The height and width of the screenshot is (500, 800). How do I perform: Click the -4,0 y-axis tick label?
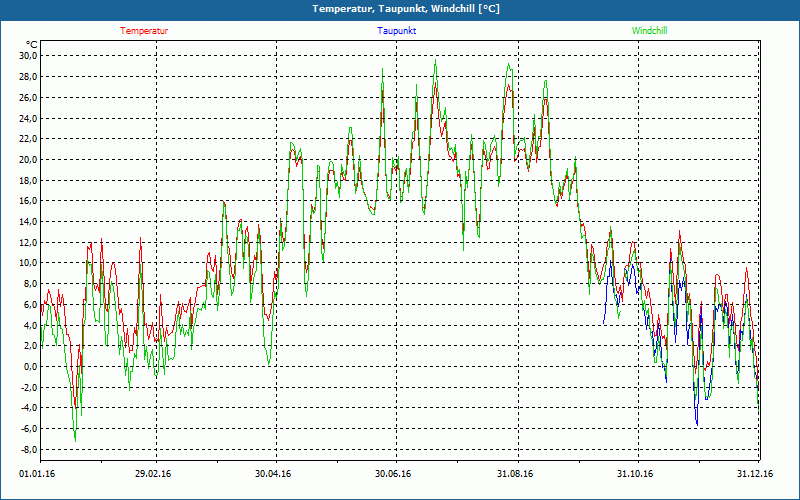pyautogui.click(x=26, y=407)
